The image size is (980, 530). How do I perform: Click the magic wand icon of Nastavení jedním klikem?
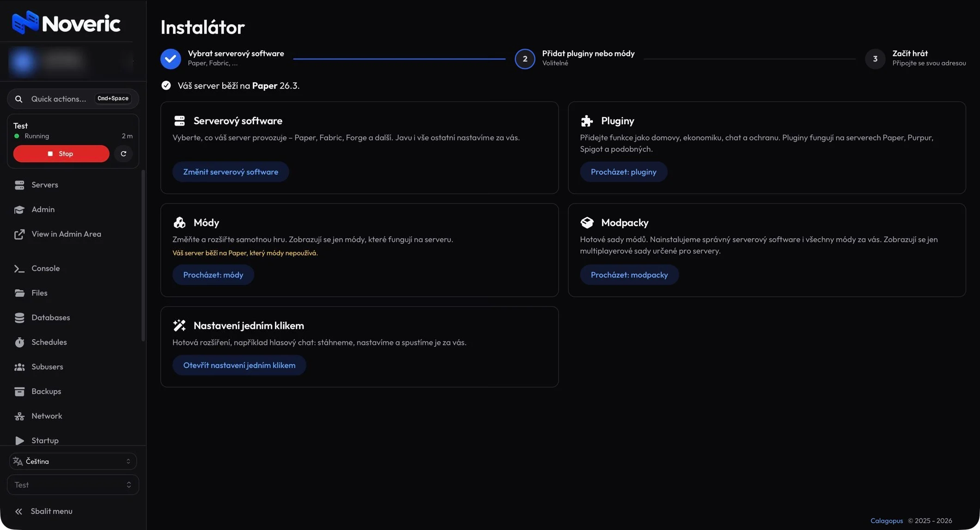tap(179, 325)
